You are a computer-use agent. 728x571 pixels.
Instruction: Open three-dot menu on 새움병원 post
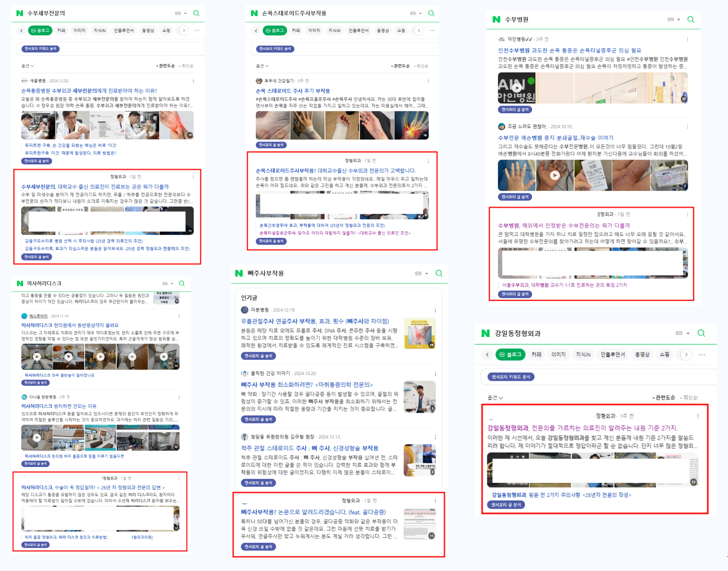click(193, 81)
